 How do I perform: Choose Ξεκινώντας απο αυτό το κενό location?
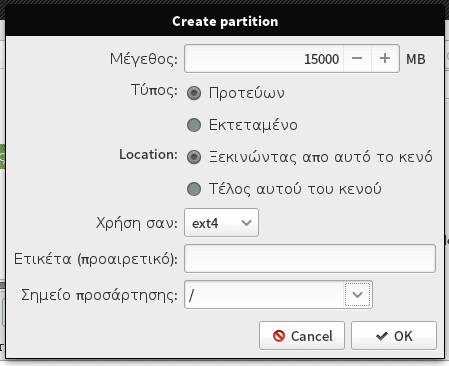(x=194, y=157)
